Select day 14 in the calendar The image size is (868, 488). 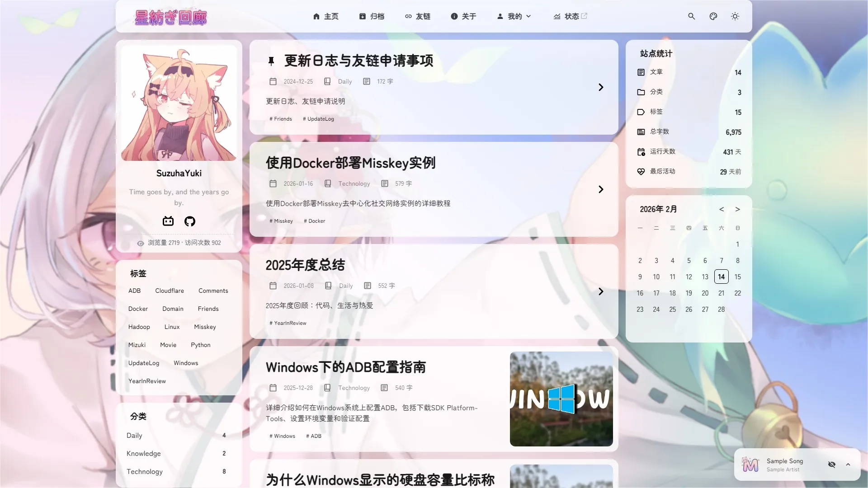tap(722, 277)
